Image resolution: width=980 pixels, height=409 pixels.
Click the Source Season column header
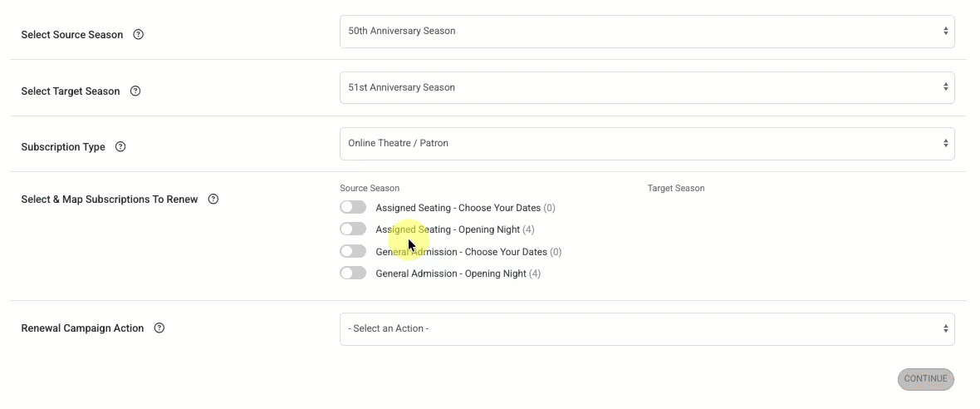point(370,188)
